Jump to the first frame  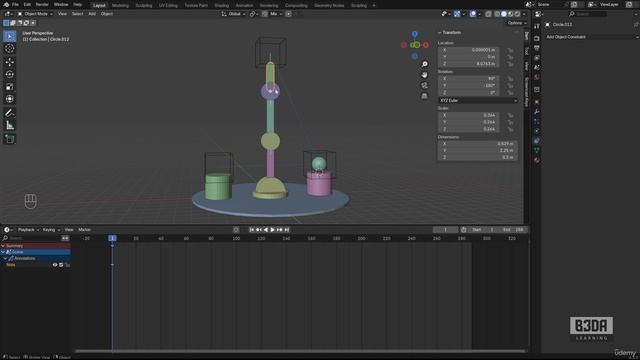(x=252, y=230)
